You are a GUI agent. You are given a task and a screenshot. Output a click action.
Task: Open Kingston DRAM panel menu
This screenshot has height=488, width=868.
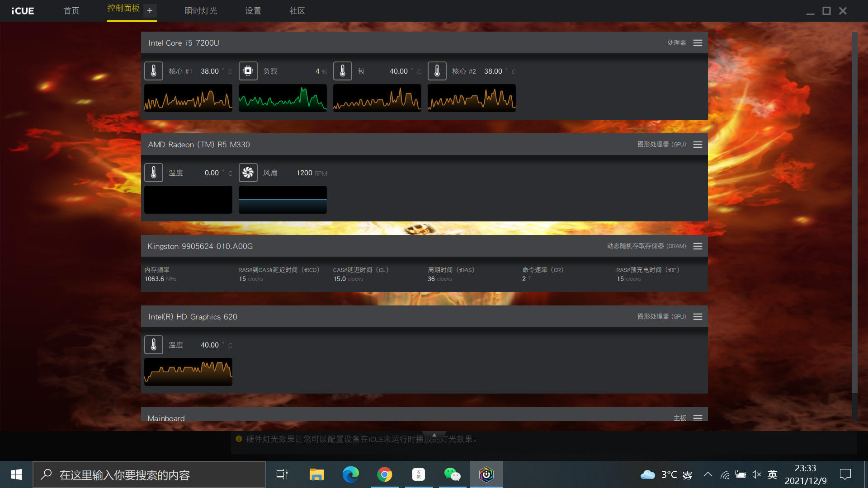click(698, 246)
